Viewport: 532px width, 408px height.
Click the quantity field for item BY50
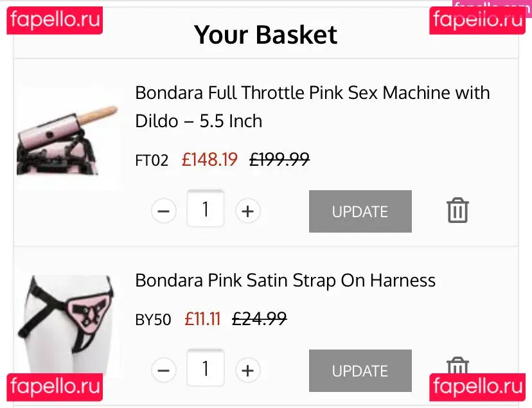coord(206,369)
